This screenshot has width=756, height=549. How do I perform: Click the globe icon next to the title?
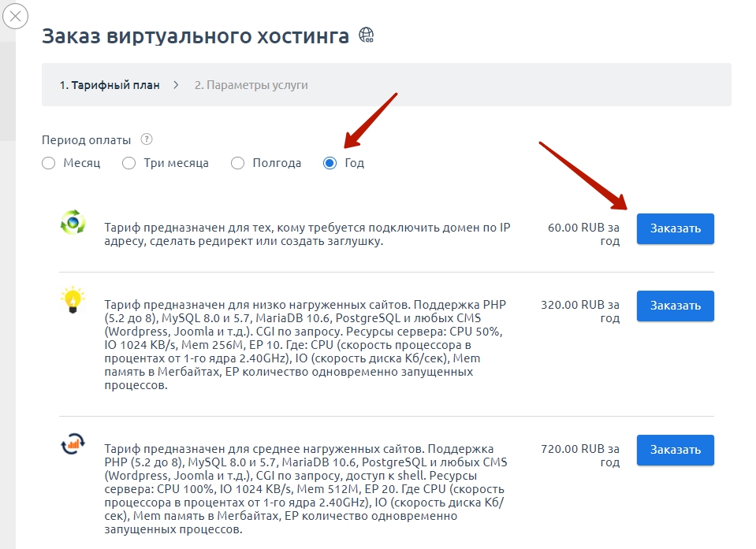366,35
